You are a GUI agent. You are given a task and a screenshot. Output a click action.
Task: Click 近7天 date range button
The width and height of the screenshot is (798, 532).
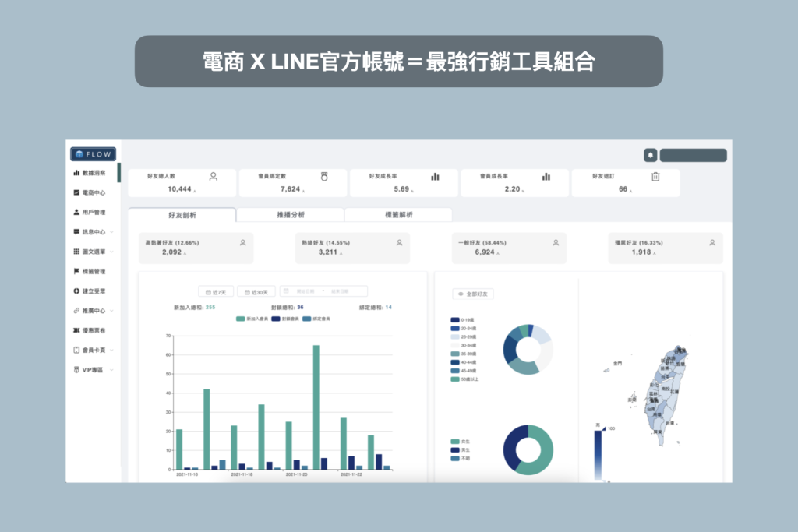coord(216,292)
